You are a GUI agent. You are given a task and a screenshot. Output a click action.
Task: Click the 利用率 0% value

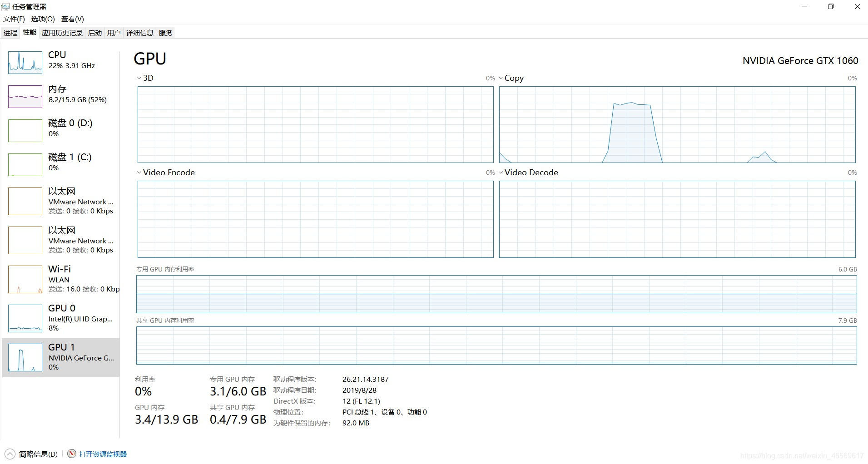[143, 391]
